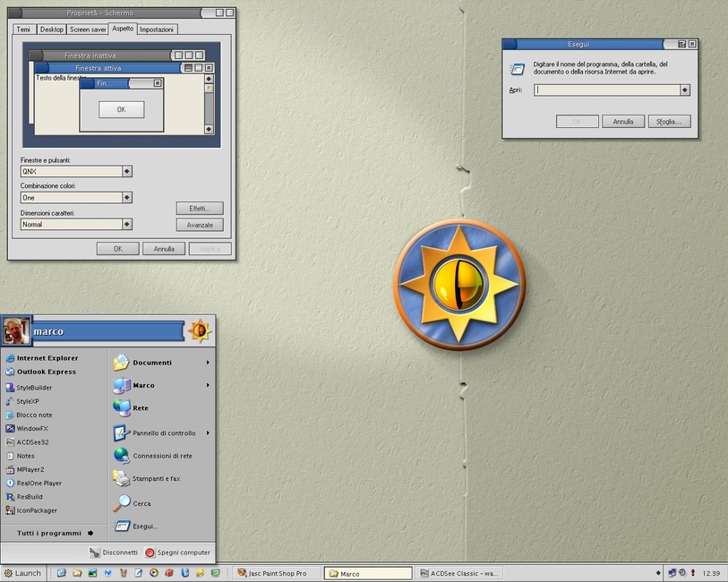The width and height of the screenshot is (728, 582).
Task: Confirm with OK in Proprietà - Schermo
Action: click(118, 249)
